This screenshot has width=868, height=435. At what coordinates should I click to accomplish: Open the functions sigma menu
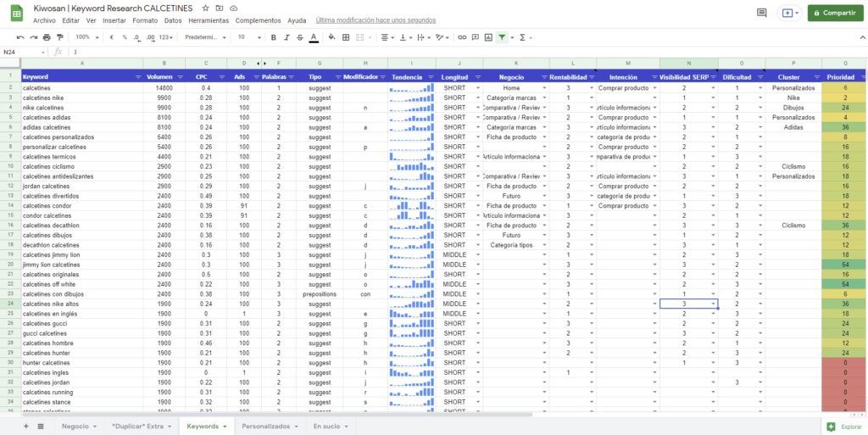(x=525, y=37)
